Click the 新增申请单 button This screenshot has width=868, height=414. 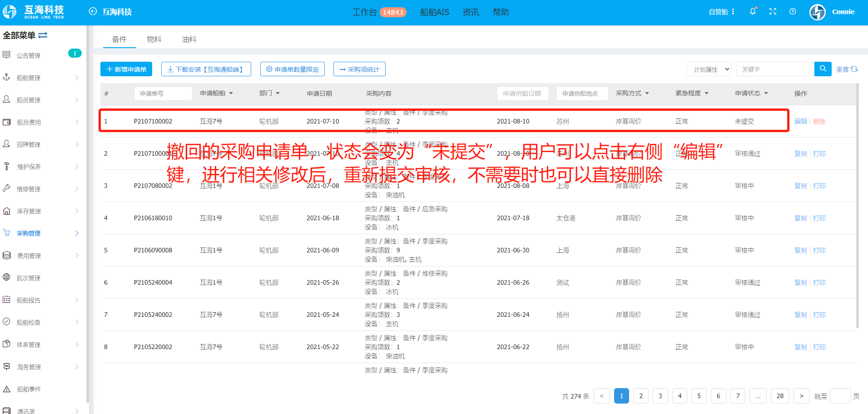click(x=126, y=69)
